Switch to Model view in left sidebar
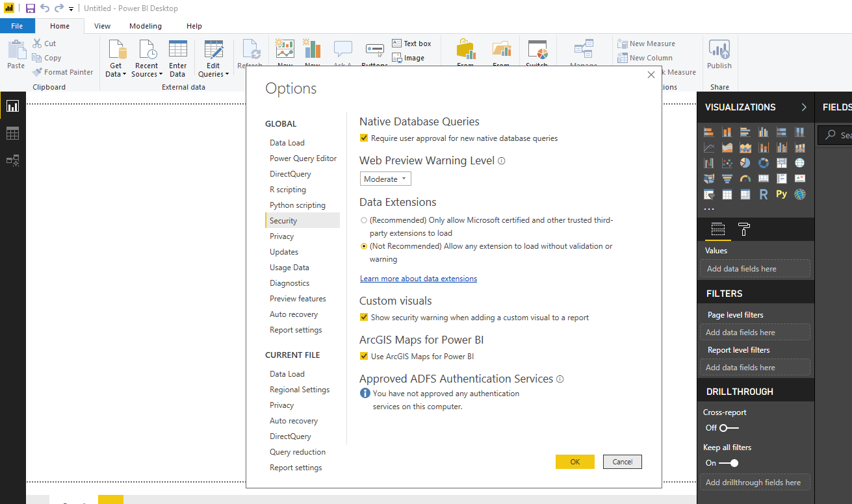The width and height of the screenshot is (852, 504). point(12,160)
